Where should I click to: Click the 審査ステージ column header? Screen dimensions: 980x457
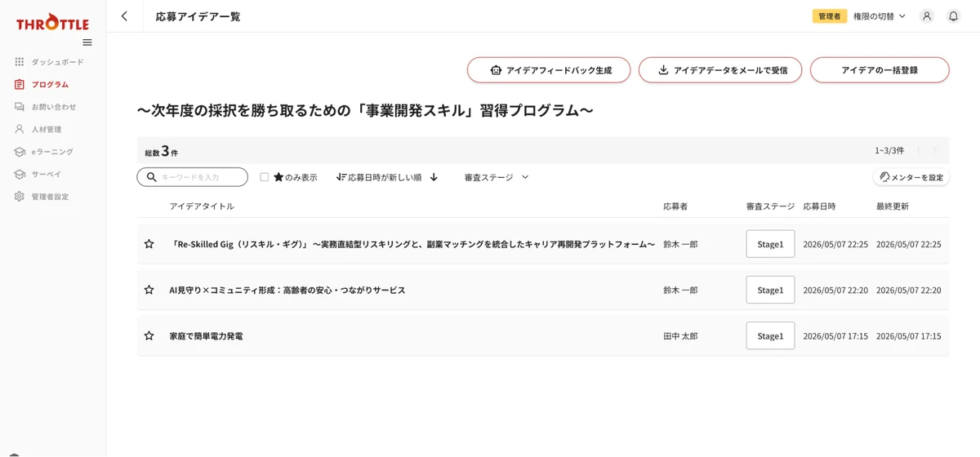[x=770, y=206]
